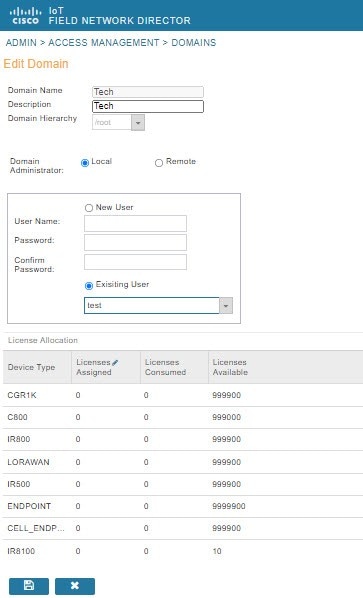363x598 pixels.
Task: Go to ADMIN in breadcrumb
Action: pos(21,43)
